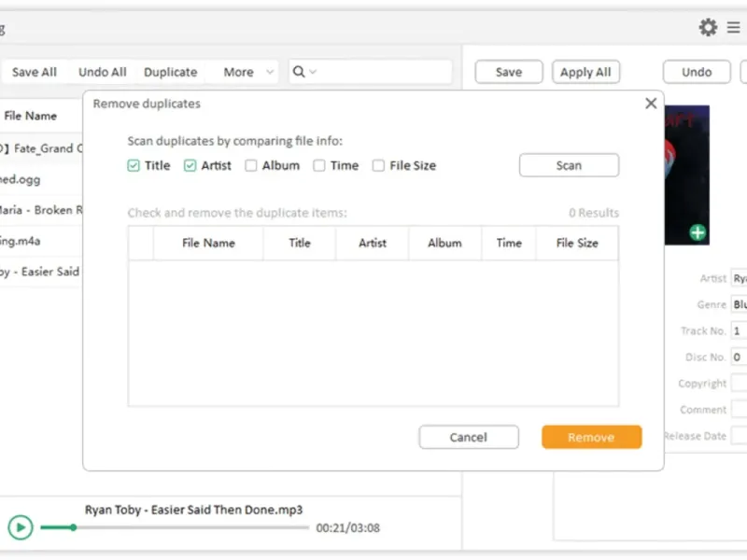Image resolution: width=747 pixels, height=560 pixels.
Task: Expand the More dropdown menu
Action: coord(248,72)
